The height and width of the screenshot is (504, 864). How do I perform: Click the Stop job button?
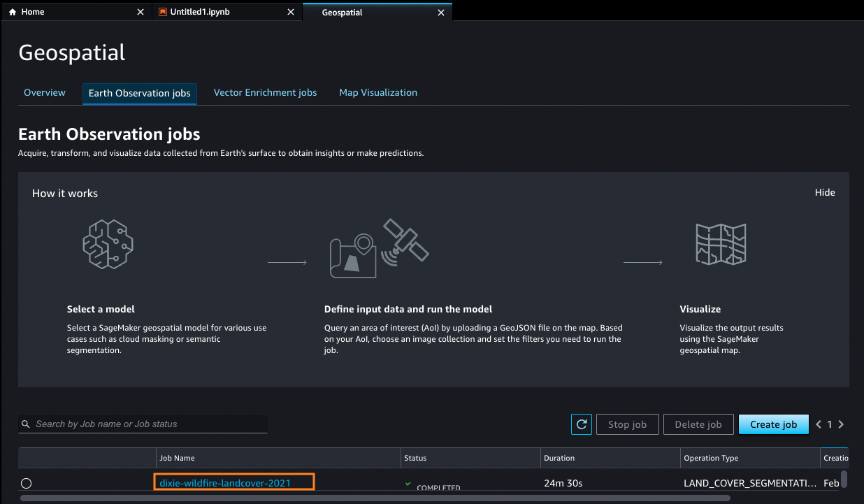[x=628, y=424]
